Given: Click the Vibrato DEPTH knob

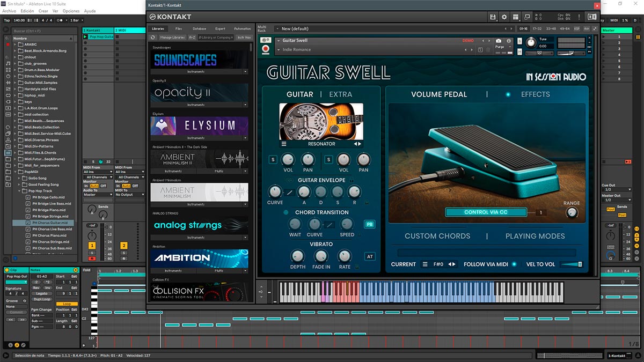Looking at the screenshot, I should click(297, 256).
